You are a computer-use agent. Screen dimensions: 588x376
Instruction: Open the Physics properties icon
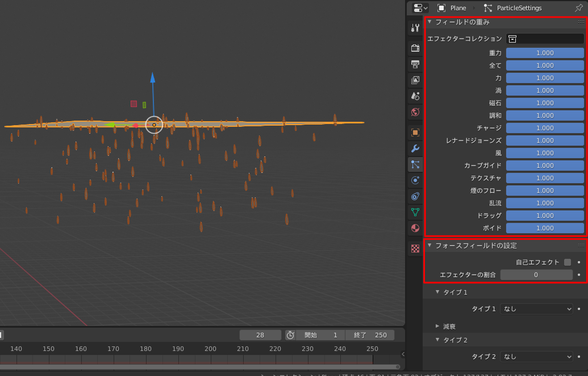point(415,180)
